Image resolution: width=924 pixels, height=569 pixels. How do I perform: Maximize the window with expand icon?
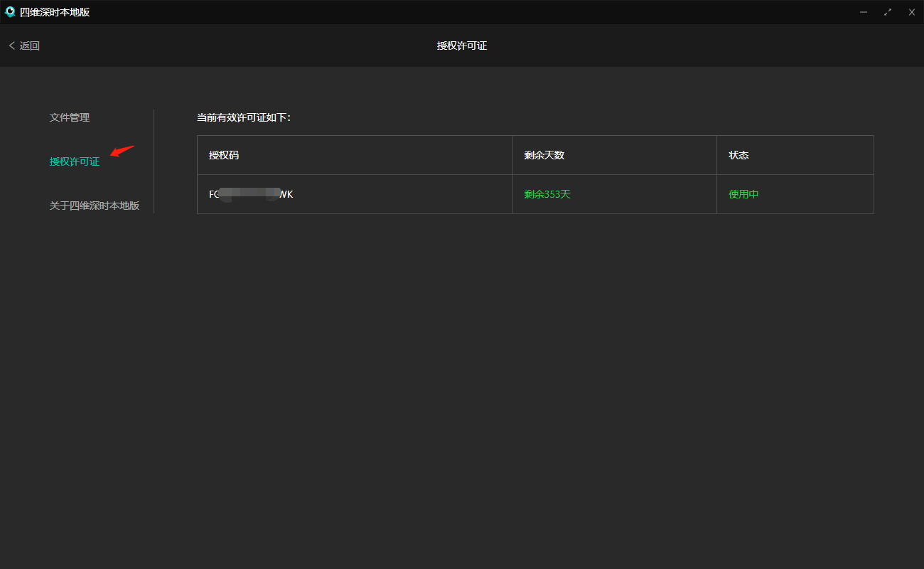point(888,12)
